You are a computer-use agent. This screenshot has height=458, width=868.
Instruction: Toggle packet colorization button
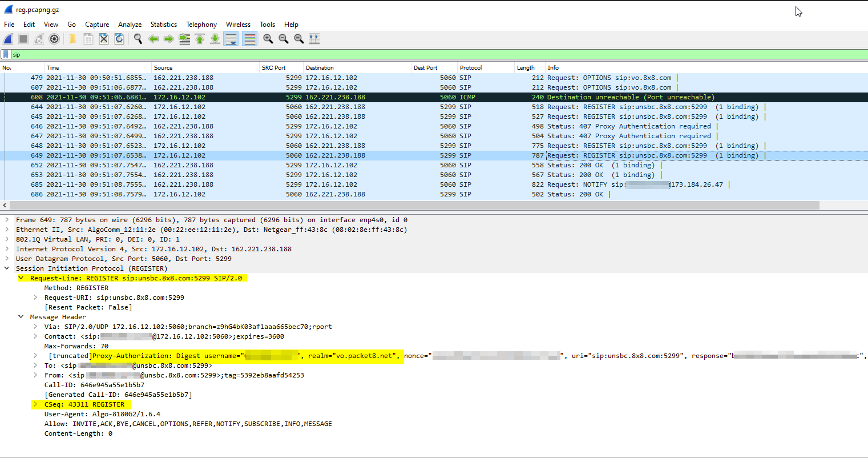249,39
